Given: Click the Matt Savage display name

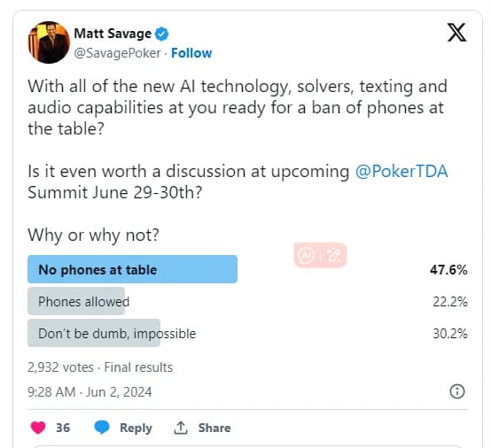Looking at the screenshot, I should click(113, 34).
